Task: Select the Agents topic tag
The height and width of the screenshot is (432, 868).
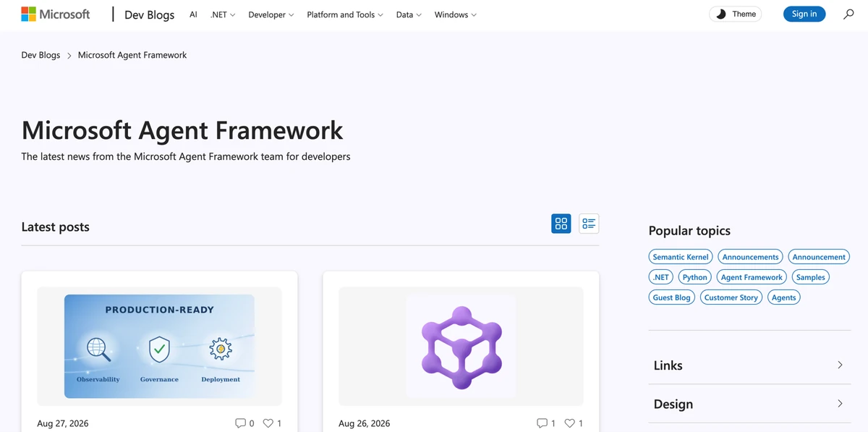Action: pyautogui.click(x=783, y=297)
